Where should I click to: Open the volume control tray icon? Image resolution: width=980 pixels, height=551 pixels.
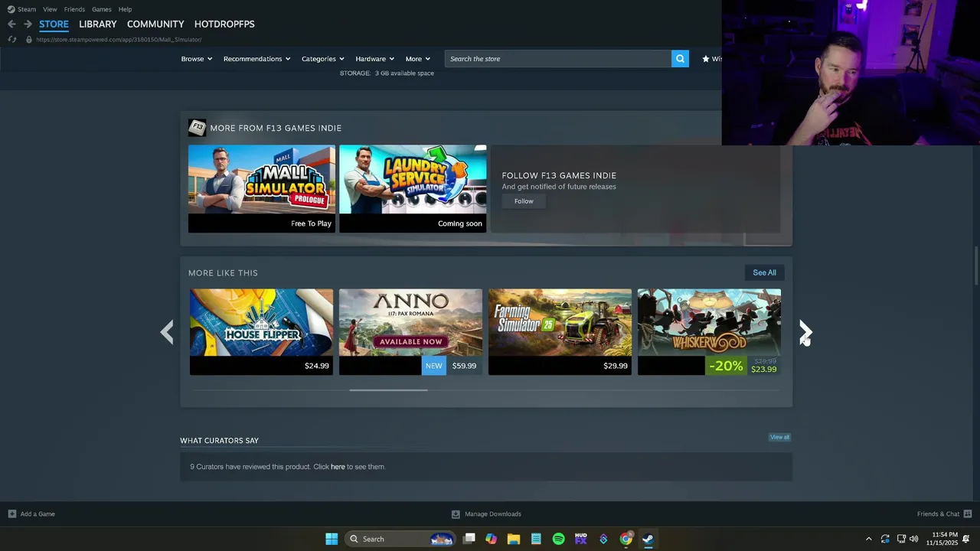tap(913, 539)
